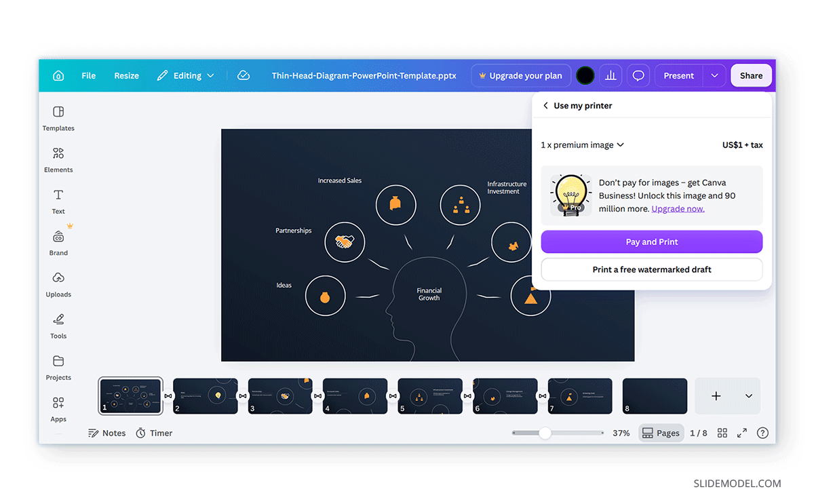This screenshot has height=504, width=814.
Task: Open the File menu
Action: (x=89, y=76)
